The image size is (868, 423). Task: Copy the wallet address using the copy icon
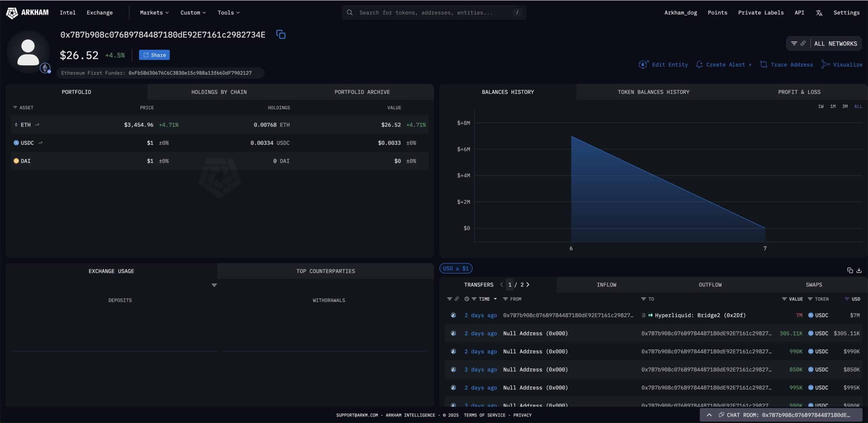[x=281, y=34]
